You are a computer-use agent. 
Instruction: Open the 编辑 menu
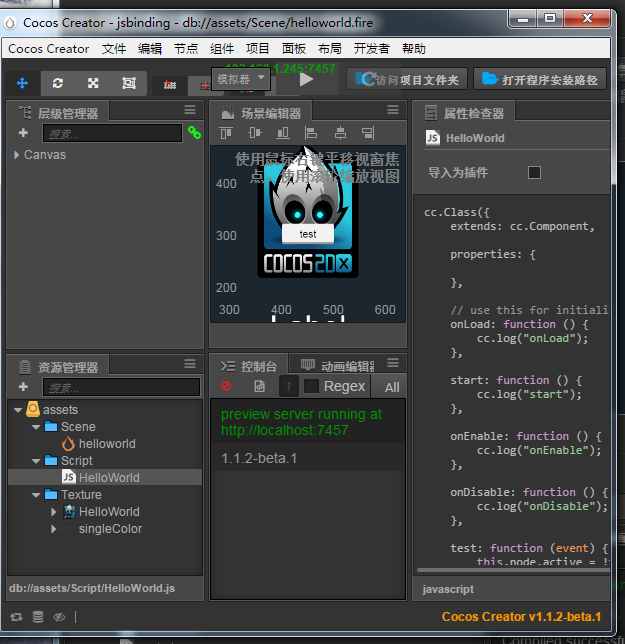(150, 48)
